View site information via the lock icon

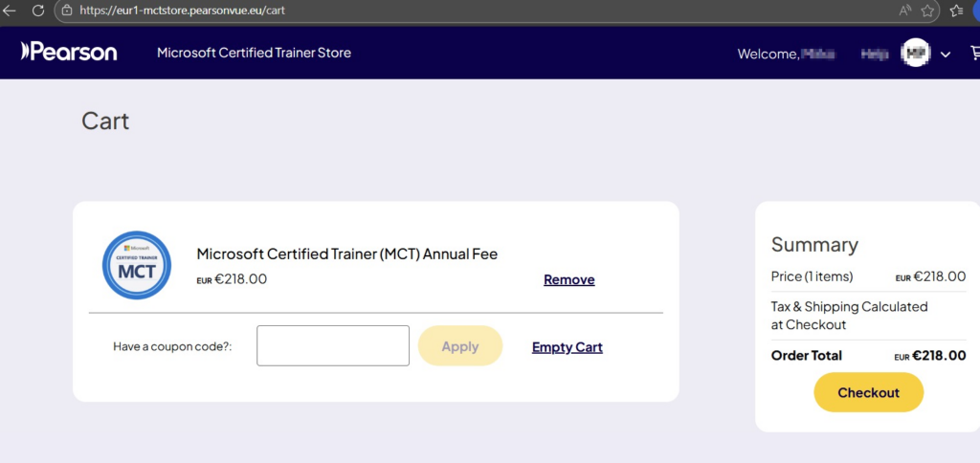point(66,11)
